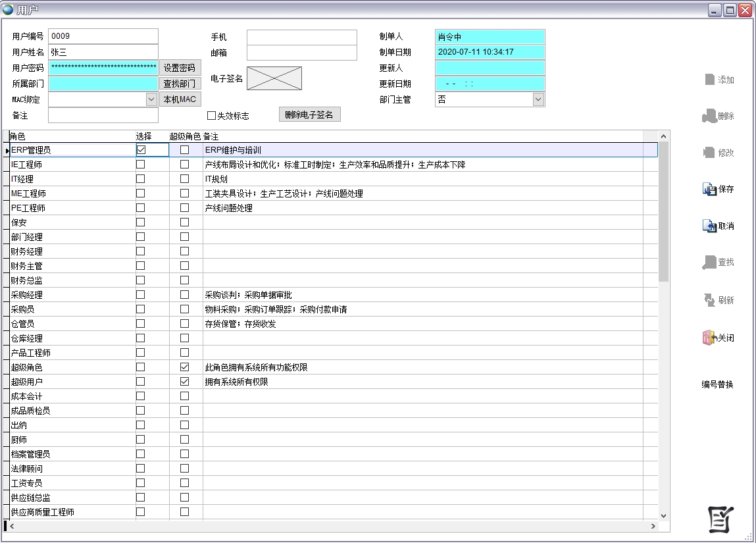Toggle the 失效标志 checkbox
The height and width of the screenshot is (543, 756).
click(212, 116)
